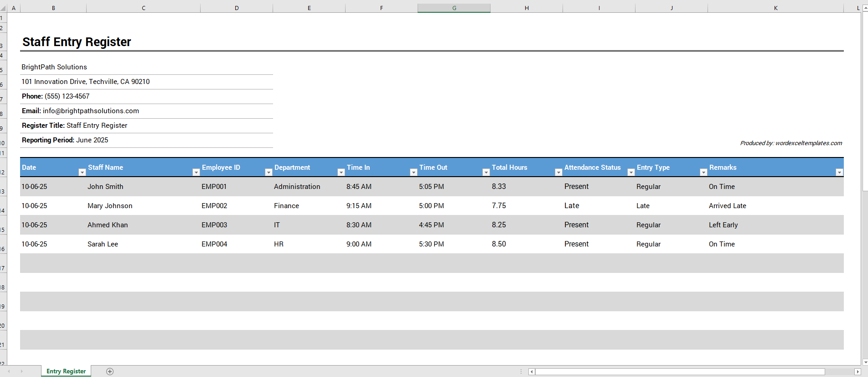Switch to the Entry Register sheet tab

(x=66, y=371)
